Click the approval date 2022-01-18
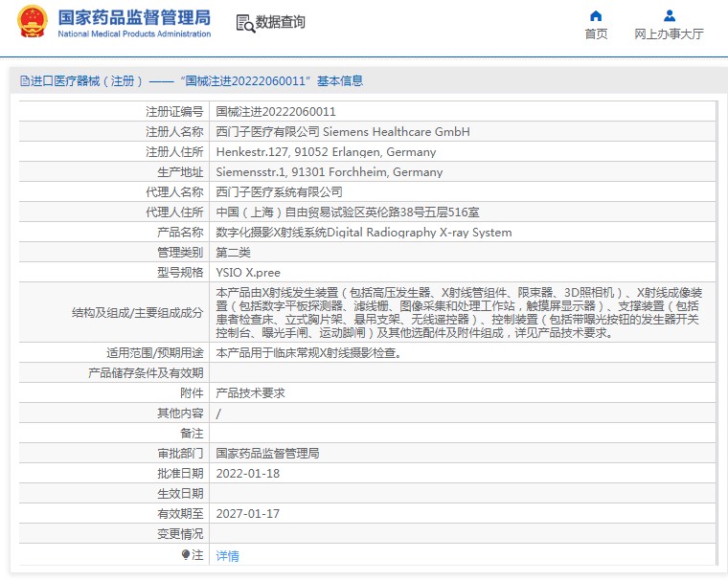 [247, 474]
